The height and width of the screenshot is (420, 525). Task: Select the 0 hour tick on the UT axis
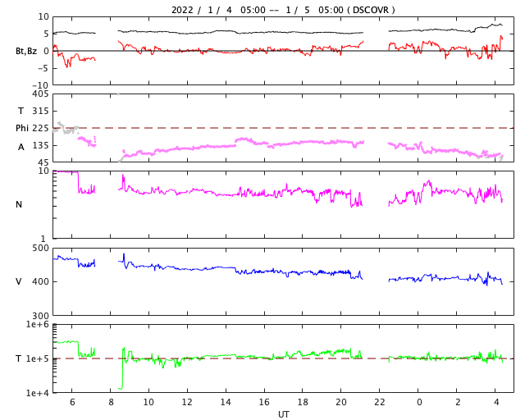coord(419,403)
